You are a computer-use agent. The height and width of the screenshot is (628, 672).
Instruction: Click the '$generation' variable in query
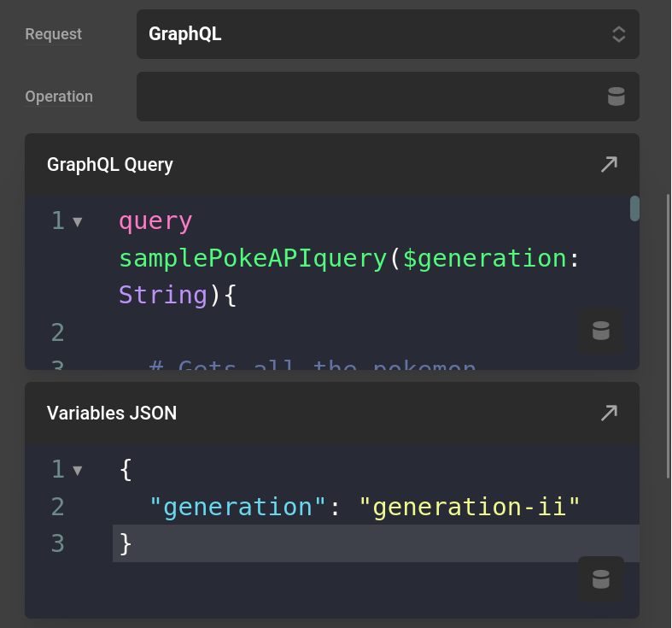[485, 259]
